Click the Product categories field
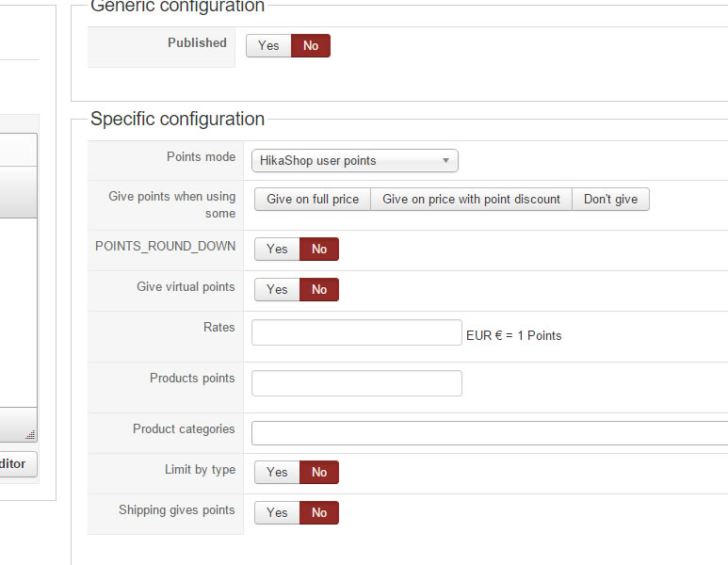 coord(490,433)
